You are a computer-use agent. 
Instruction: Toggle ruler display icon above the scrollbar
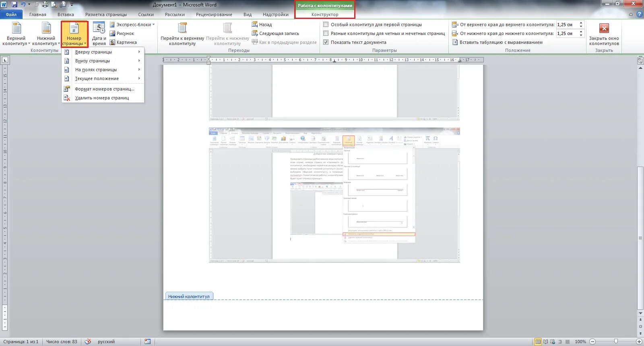click(x=640, y=61)
